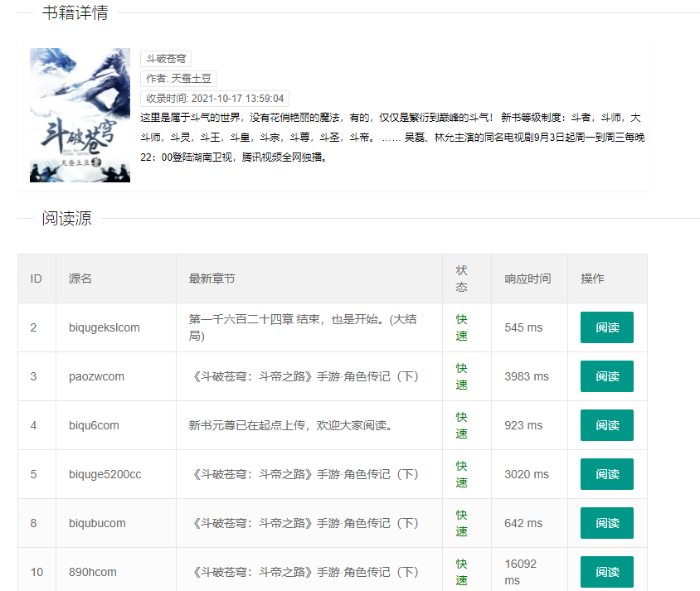Screen dimensions: 700x591
Task: Click the 新书元尊已在起点上传 chapter text
Action: (290, 425)
